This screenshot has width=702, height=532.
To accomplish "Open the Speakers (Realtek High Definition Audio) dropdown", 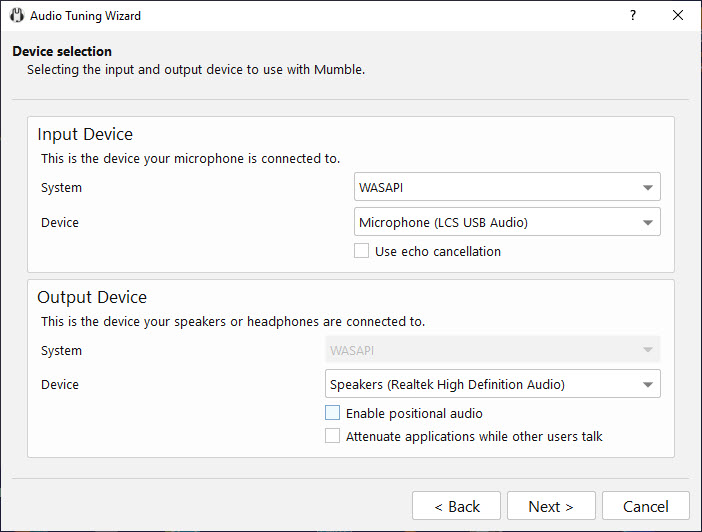I will point(492,384).
